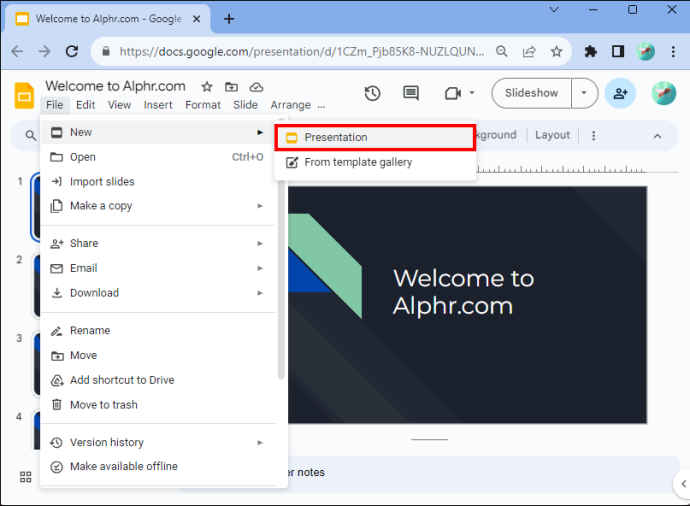
Task: Open the grid view icon at bottom left
Action: click(x=26, y=477)
